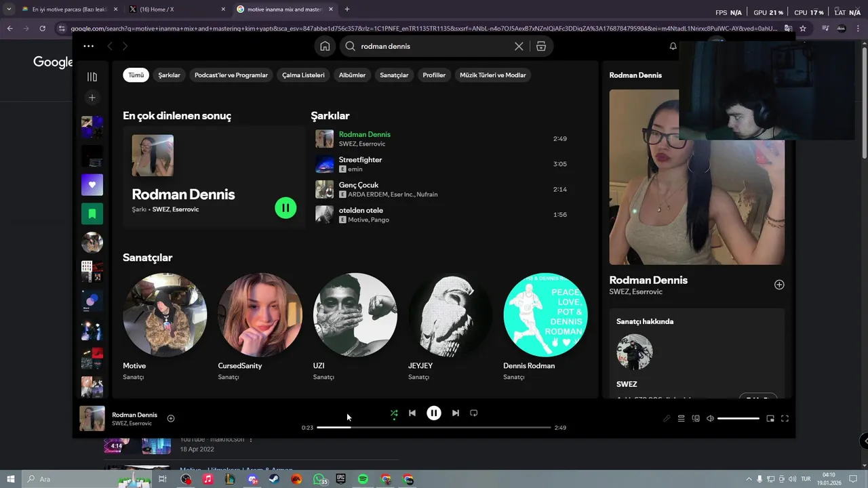
Task: Open the play queue icon
Action: click(x=682, y=418)
